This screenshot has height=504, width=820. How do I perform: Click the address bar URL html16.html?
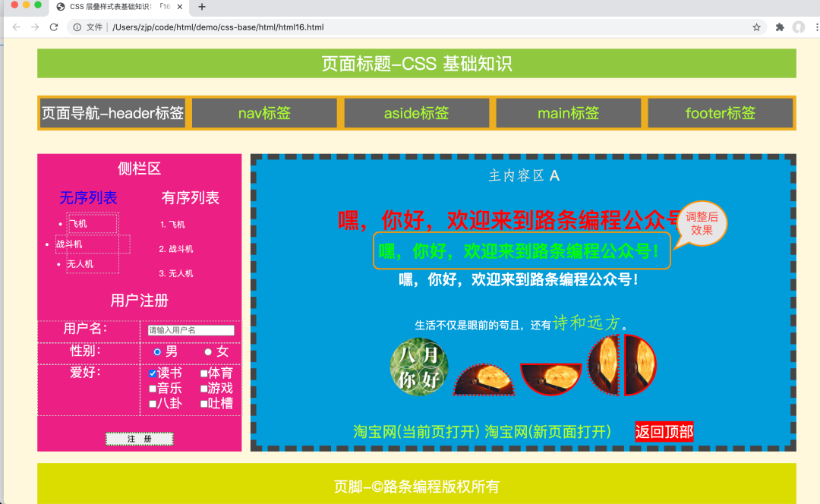tap(218, 27)
